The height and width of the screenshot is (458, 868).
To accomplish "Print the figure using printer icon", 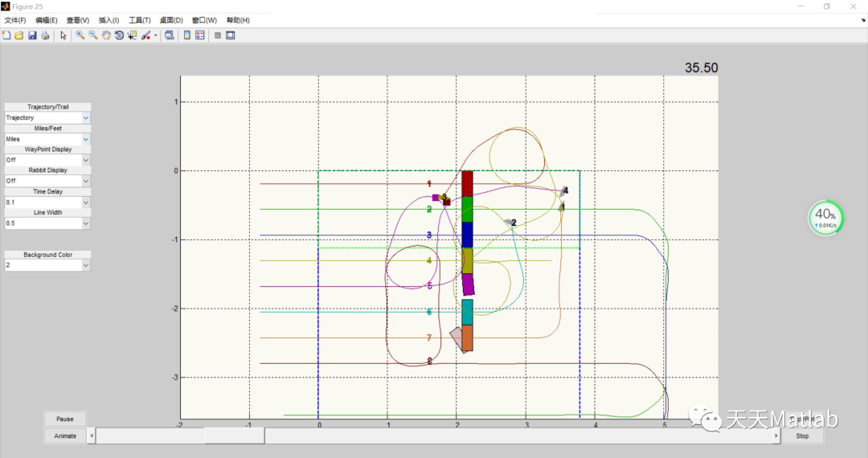I will point(45,35).
